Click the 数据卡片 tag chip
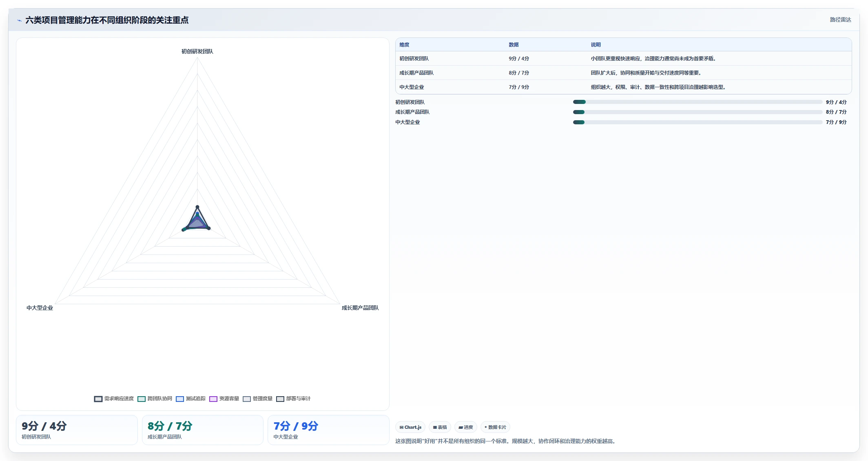 (495, 427)
